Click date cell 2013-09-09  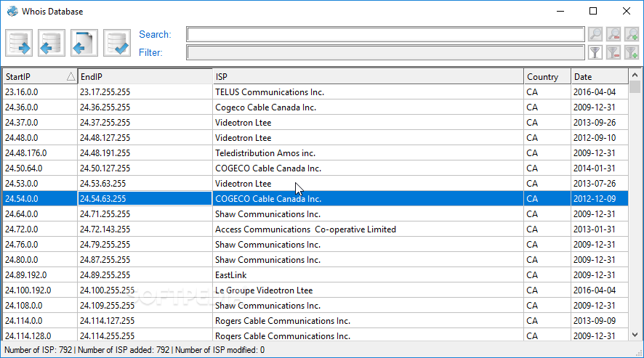(600, 321)
